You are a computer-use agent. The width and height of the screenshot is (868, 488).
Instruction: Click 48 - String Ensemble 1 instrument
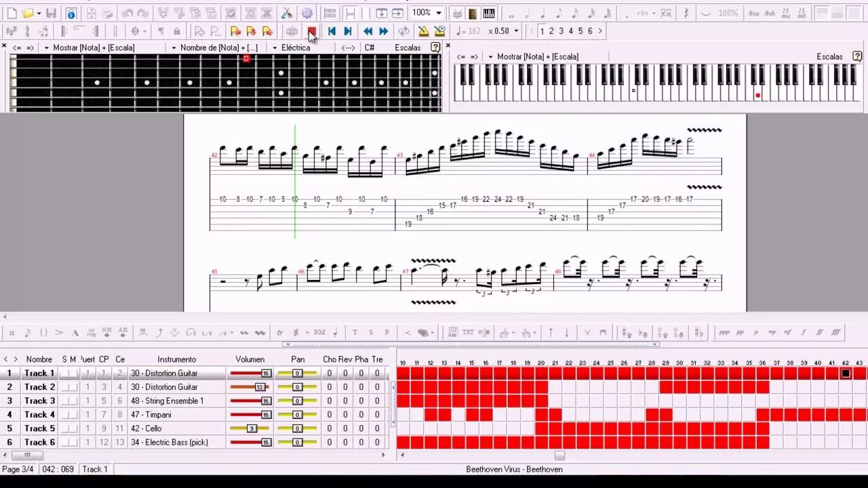pyautogui.click(x=167, y=401)
